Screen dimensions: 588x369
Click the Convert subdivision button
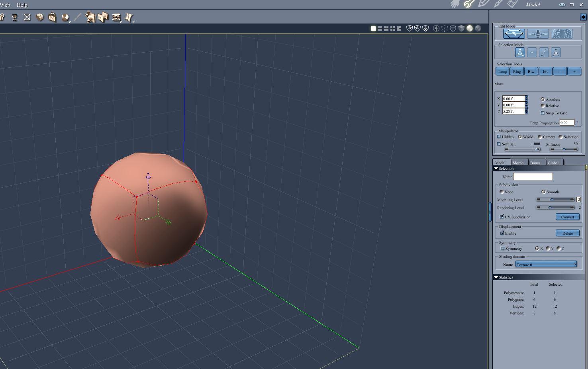pos(568,217)
